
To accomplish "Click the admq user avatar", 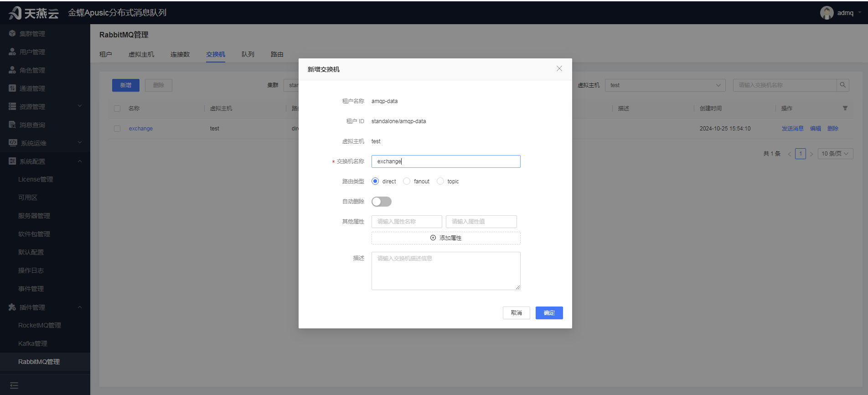I will pyautogui.click(x=827, y=13).
